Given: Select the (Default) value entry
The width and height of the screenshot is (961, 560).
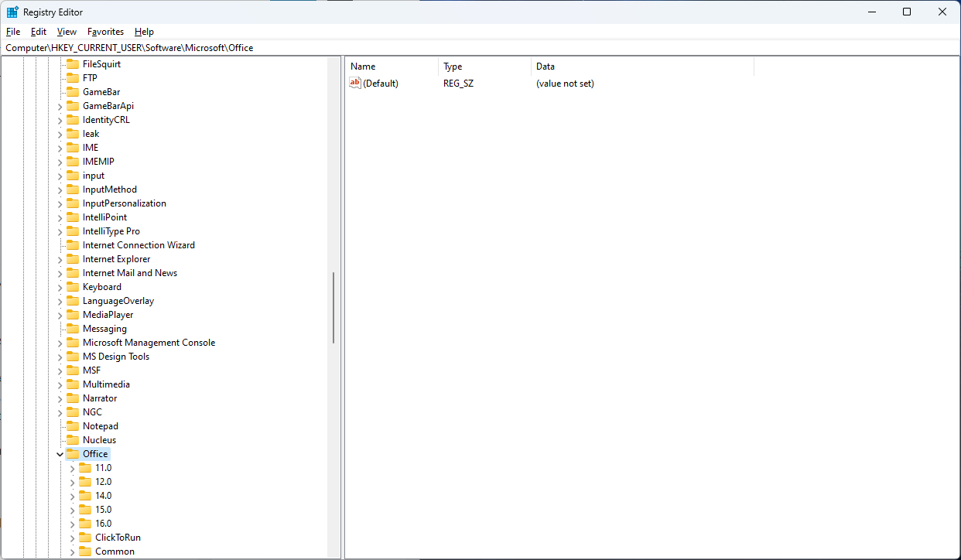Looking at the screenshot, I should tap(381, 84).
